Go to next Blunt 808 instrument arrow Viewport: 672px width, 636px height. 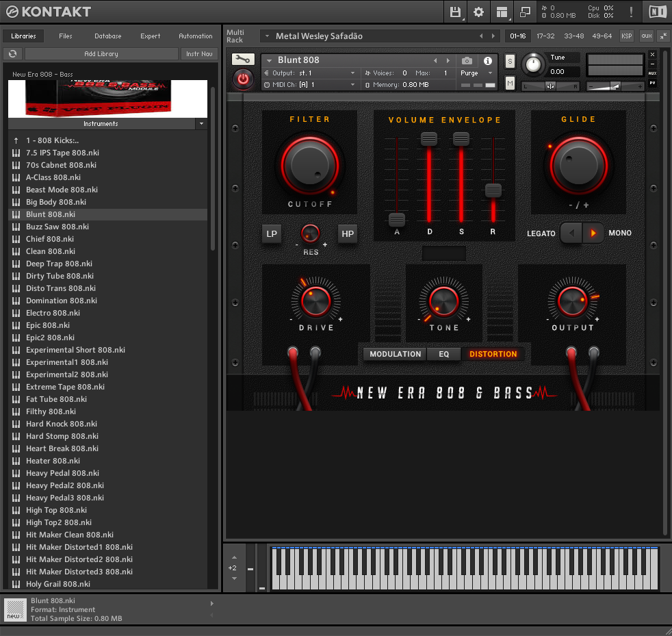(448, 60)
